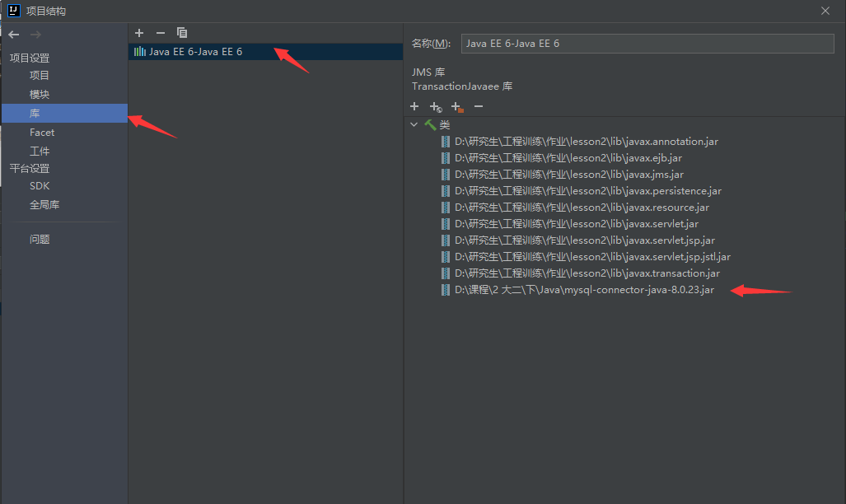The width and height of the screenshot is (846, 504).
Task: Open the Facet settings page
Action: [x=42, y=133]
